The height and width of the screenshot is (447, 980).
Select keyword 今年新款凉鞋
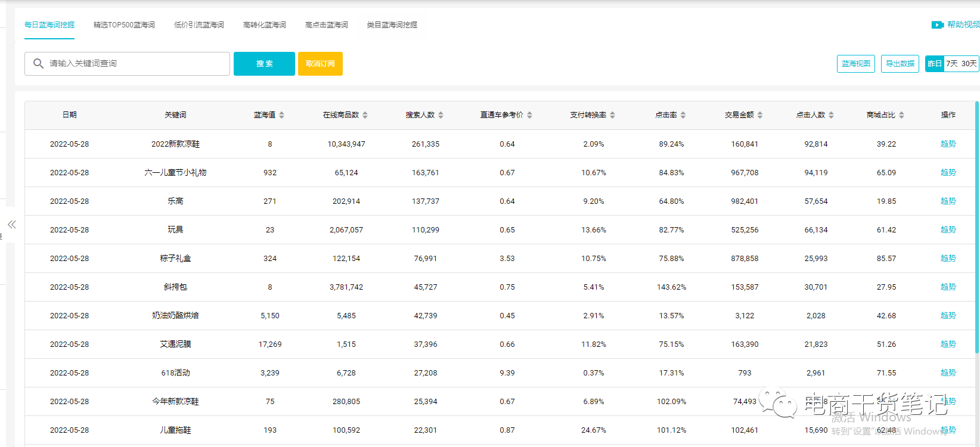pyautogui.click(x=175, y=402)
